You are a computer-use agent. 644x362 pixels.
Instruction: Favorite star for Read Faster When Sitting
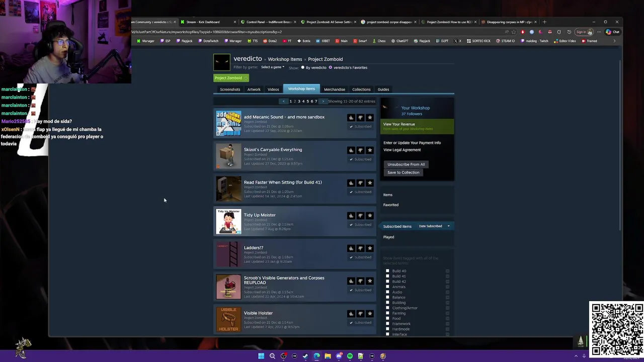pos(370,183)
